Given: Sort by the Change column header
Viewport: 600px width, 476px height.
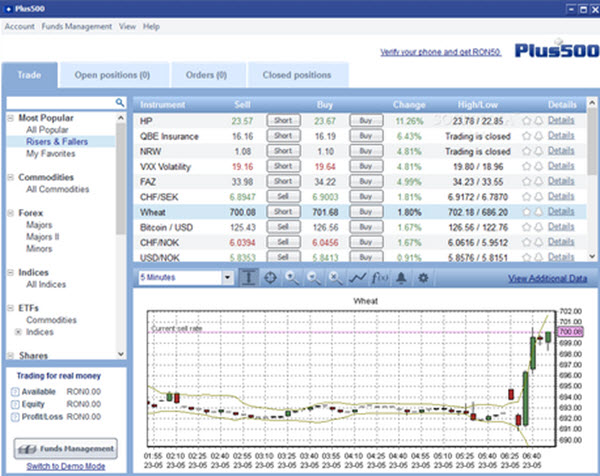Looking at the screenshot, I should 409,105.
